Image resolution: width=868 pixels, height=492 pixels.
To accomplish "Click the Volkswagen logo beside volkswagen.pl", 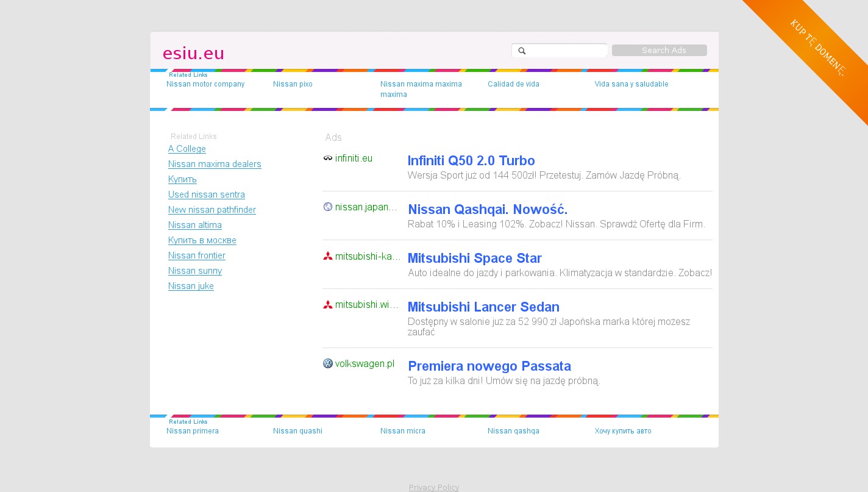I will click(x=328, y=364).
